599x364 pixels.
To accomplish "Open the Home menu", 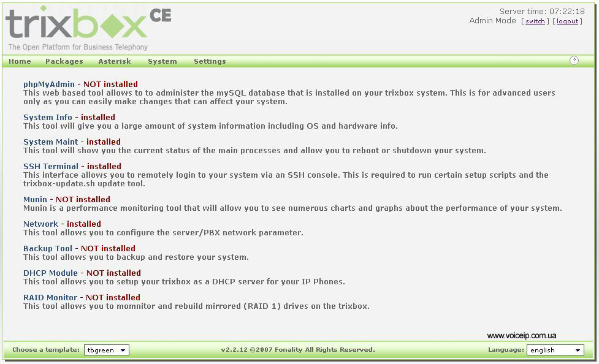I will pos(20,61).
